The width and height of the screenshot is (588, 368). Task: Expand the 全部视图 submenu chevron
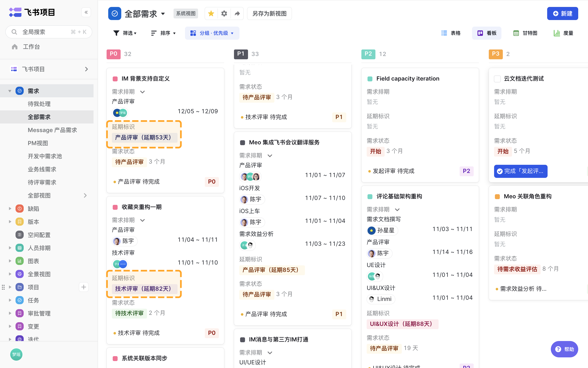point(85,195)
